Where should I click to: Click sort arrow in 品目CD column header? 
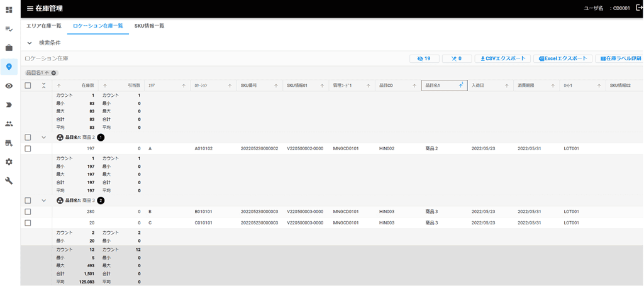(x=414, y=85)
